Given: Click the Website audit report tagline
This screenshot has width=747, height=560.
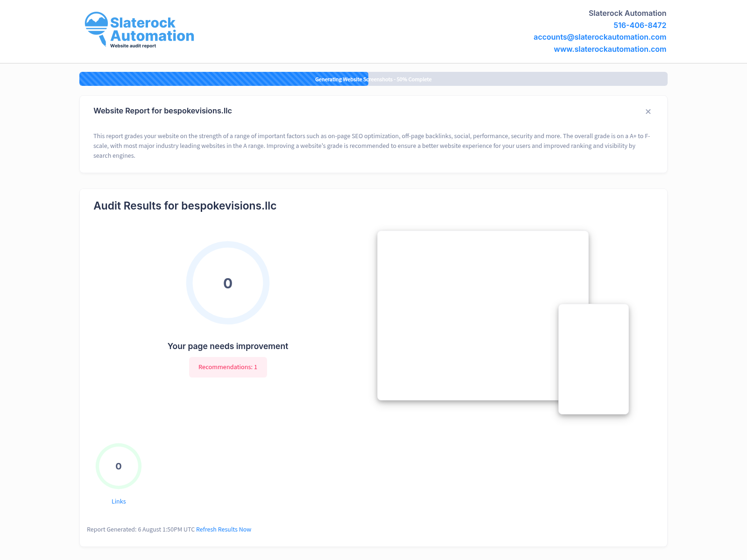Looking at the screenshot, I should (x=133, y=46).
